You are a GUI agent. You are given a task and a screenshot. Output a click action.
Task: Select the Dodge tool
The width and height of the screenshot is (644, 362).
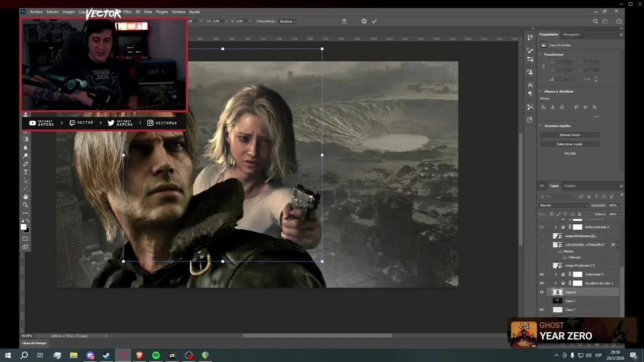coord(26,156)
